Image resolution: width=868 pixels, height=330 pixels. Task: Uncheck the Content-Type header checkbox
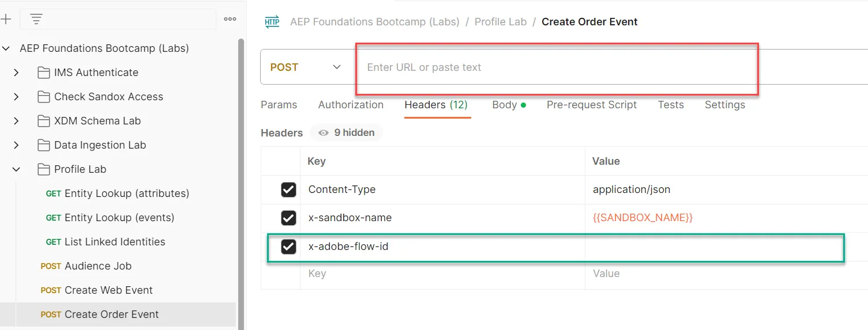click(x=288, y=189)
